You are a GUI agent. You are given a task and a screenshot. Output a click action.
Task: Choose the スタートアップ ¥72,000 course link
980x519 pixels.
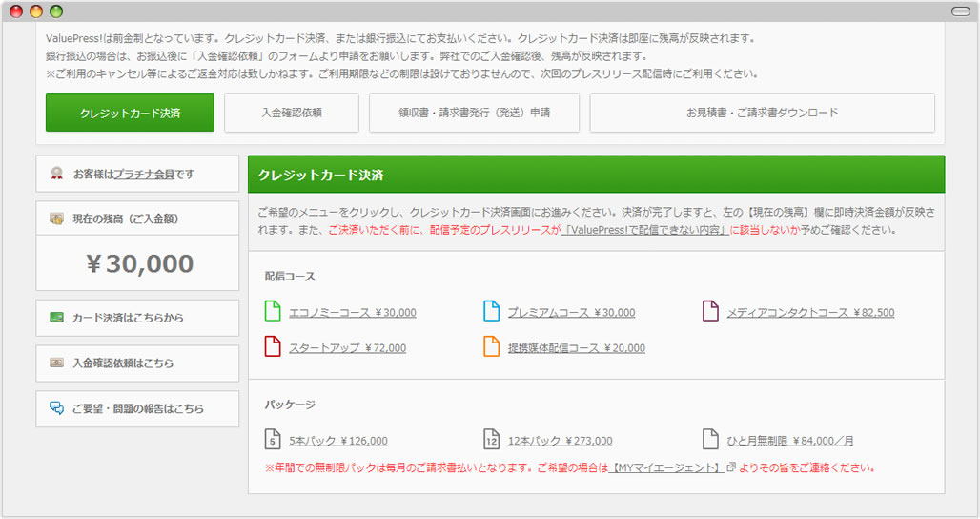(347, 348)
